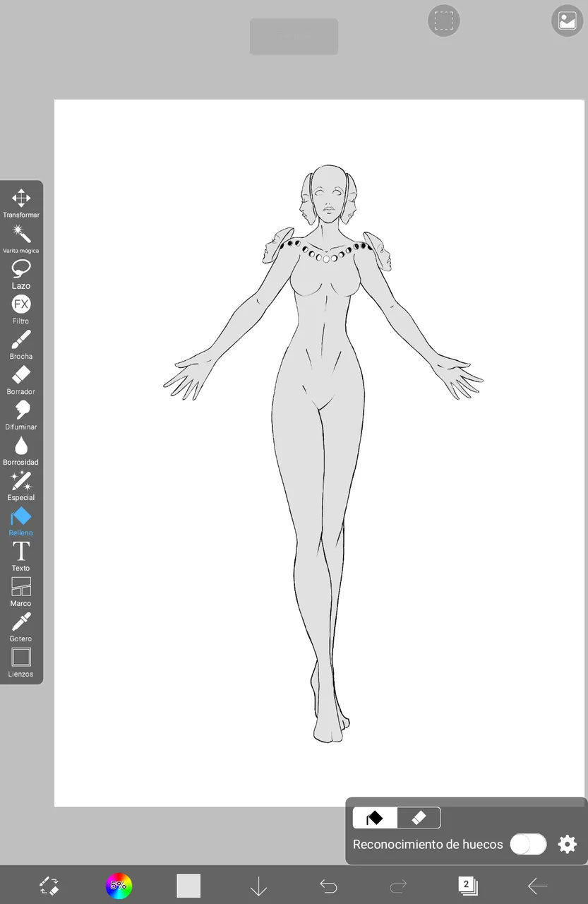Open the Filtro FX tool
The width and height of the screenshot is (588, 904).
[x=21, y=309]
